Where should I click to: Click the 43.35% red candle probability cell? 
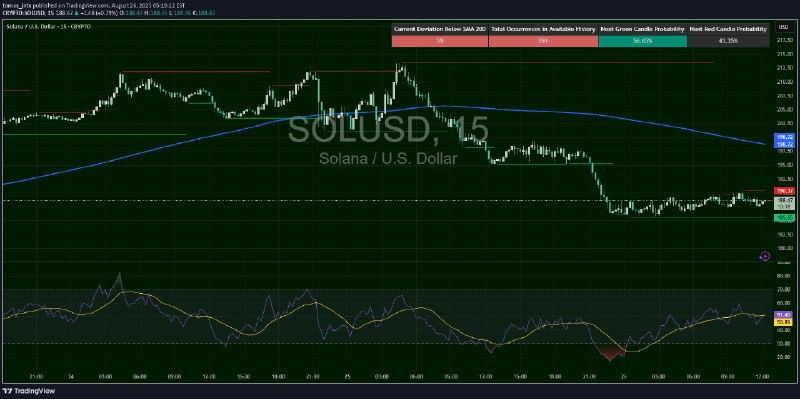coord(728,41)
